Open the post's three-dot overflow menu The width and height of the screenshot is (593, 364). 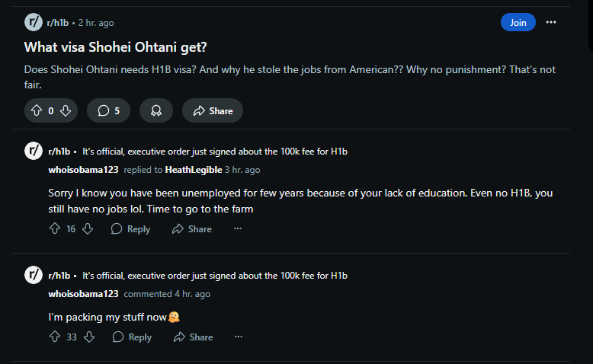pyautogui.click(x=551, y=22)
